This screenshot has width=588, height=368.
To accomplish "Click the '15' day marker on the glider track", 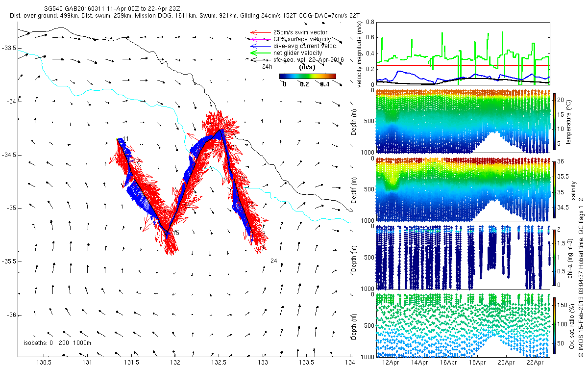I will pos(176,233).
